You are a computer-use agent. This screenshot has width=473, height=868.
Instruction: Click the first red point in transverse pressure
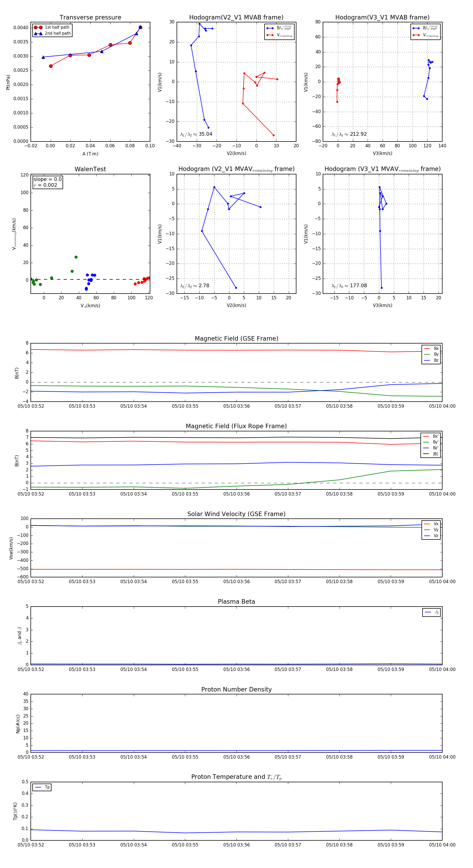[51, 66]
